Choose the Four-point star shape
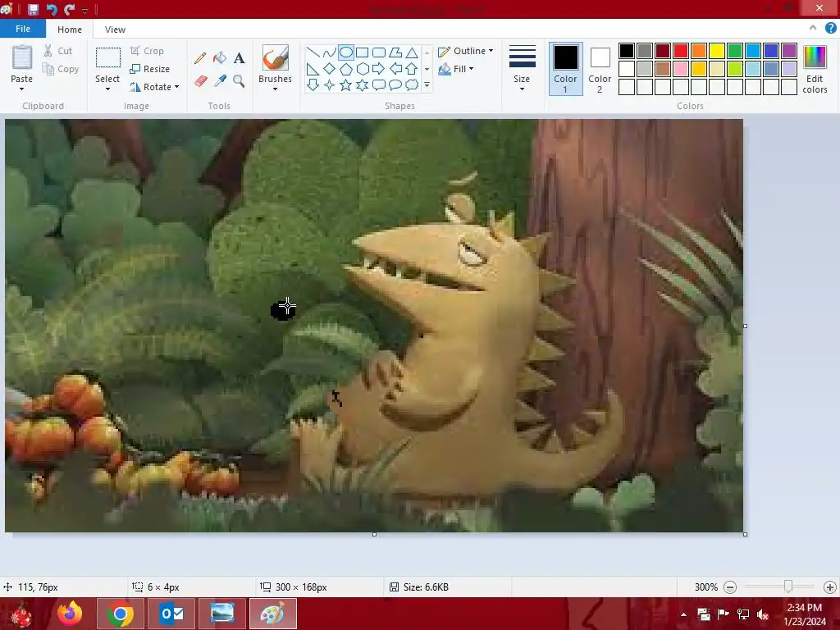The height and width of the screenshot is (630, 840). [330, 84]
